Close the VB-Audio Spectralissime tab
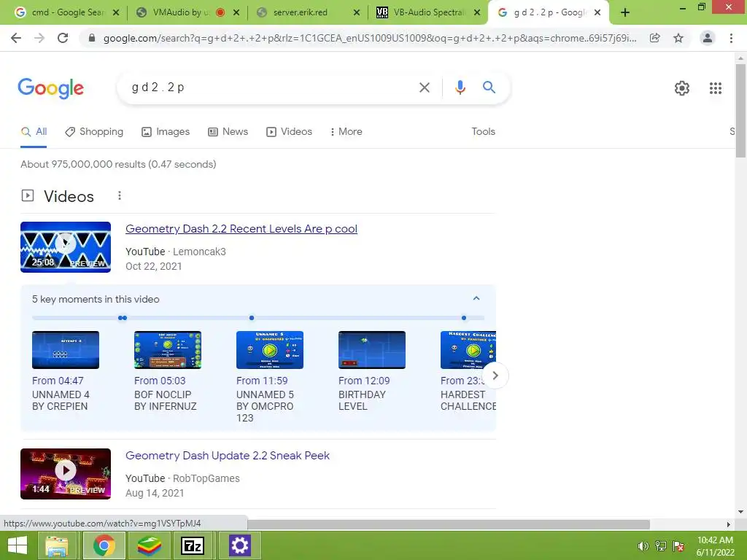The image size is (747, 560). (x=477, y=13)
